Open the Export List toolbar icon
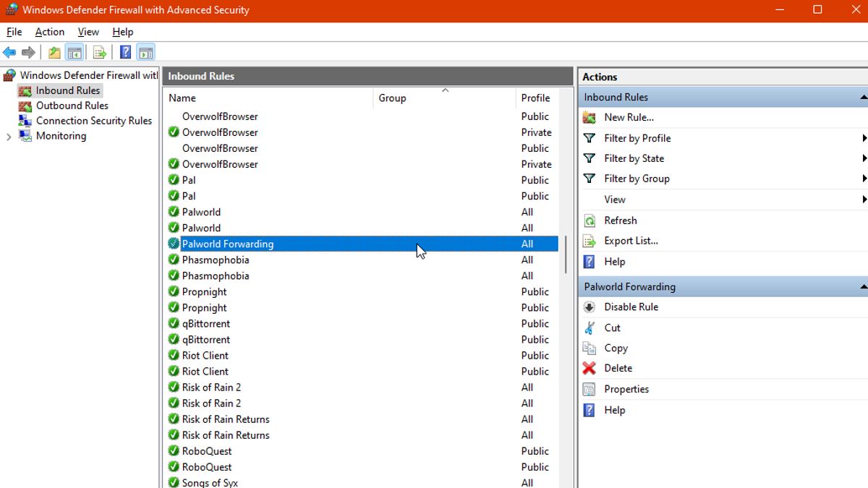The image size is (868, 488). pos(99,51)
